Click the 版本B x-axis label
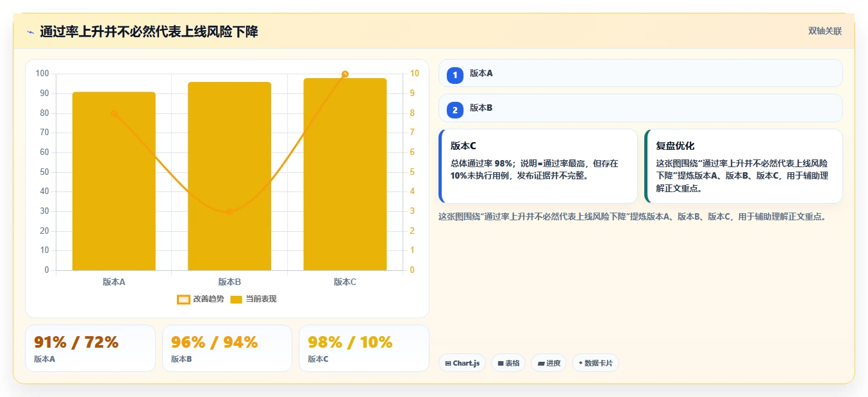 [230, 282]
